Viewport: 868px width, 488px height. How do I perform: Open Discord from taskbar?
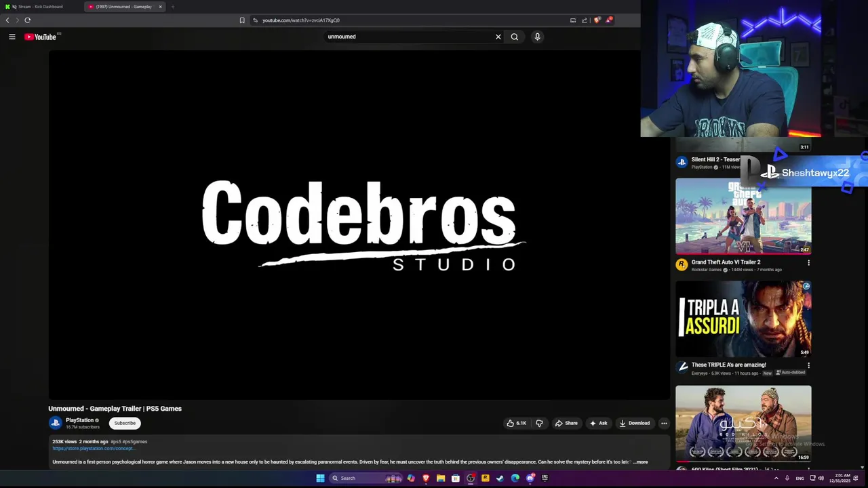530,478
